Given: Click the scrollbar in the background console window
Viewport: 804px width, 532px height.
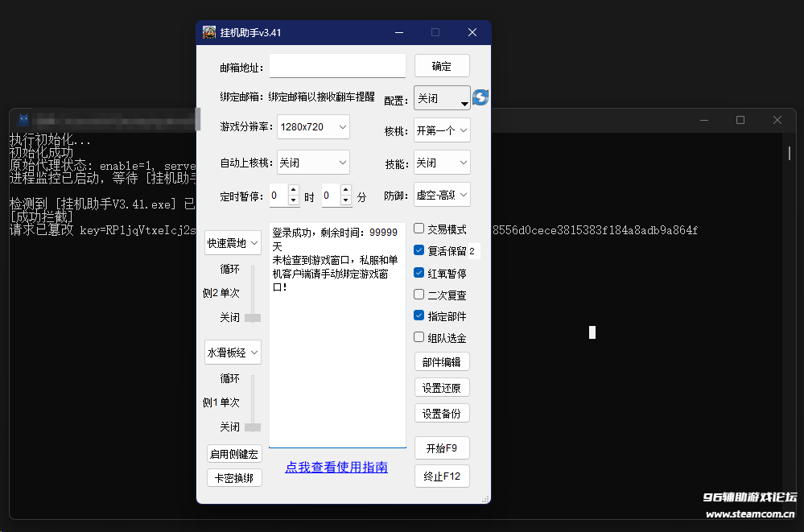Looking at the screenshot, I should coord(790,154).
